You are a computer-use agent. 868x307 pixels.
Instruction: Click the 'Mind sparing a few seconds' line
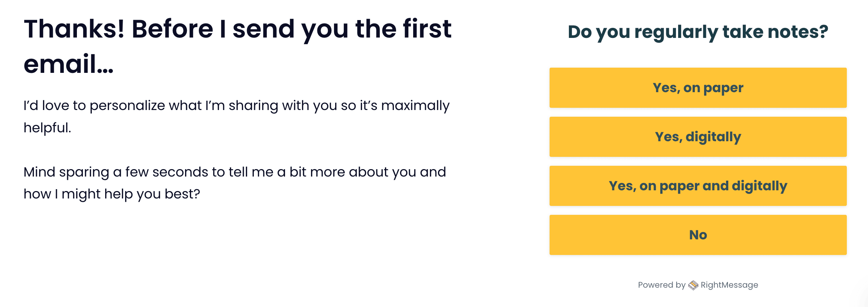pos(234,172)
